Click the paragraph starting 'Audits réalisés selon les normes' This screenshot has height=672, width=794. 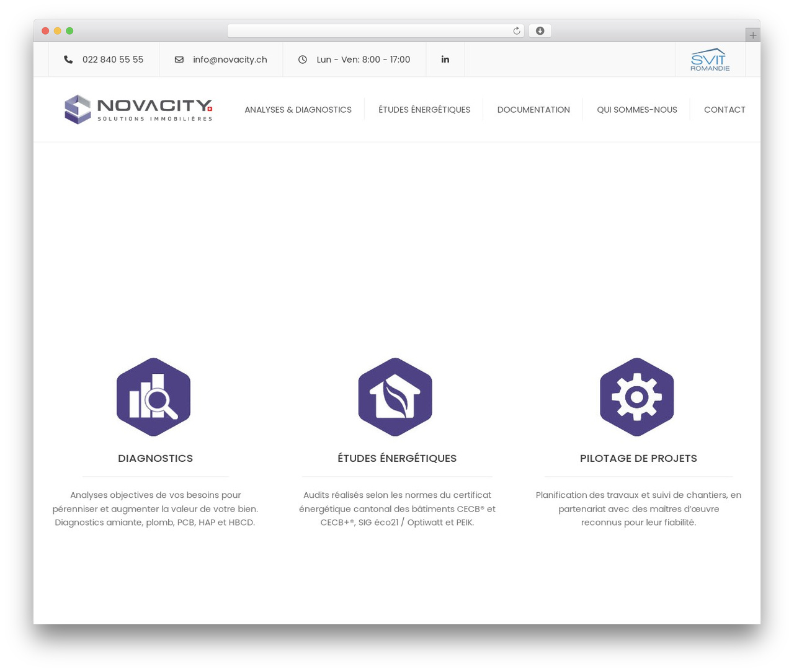397,508
